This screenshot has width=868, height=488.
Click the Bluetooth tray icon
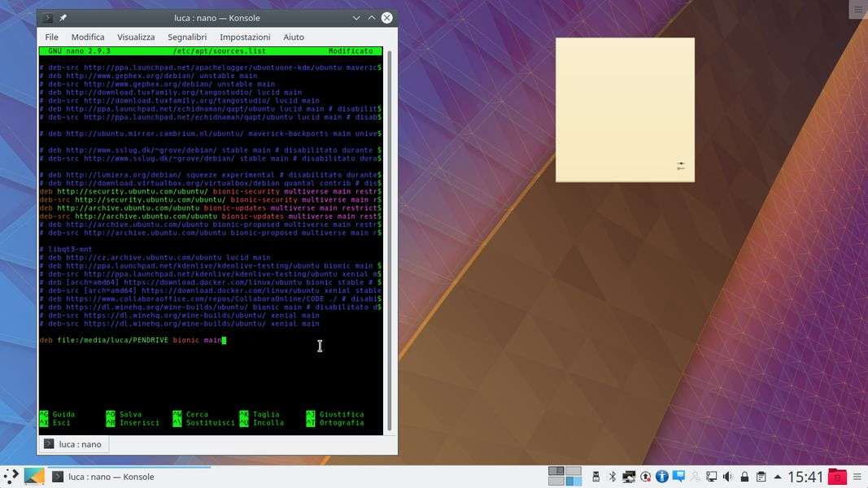point(613,477)
